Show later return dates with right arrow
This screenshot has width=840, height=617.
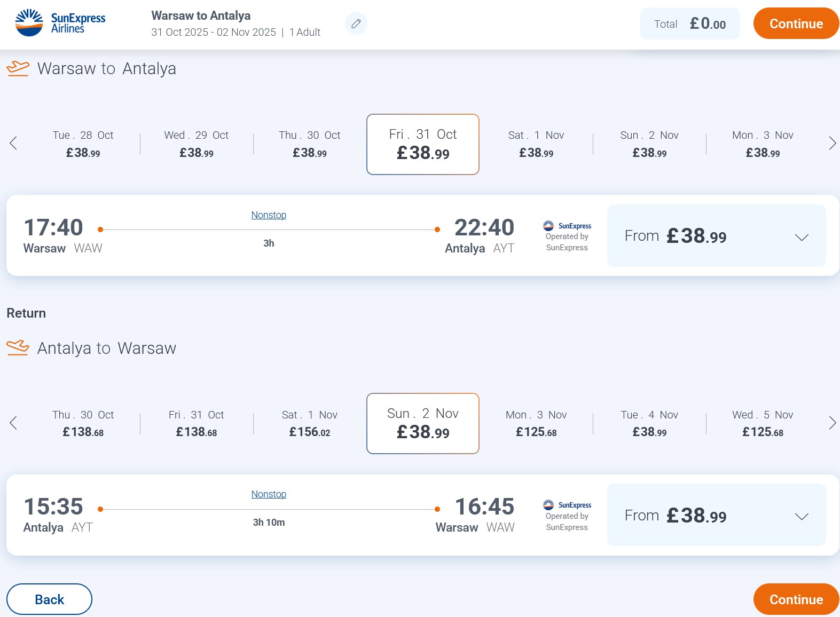point(832,423)
